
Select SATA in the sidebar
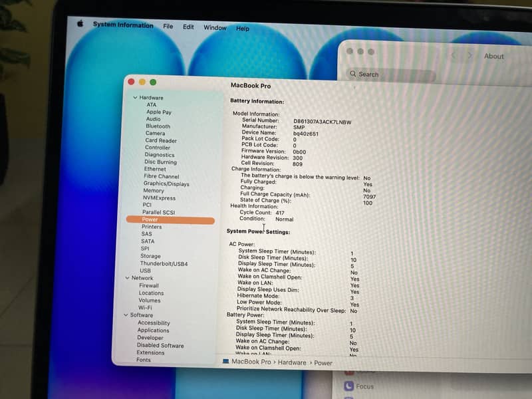point(148,241)
